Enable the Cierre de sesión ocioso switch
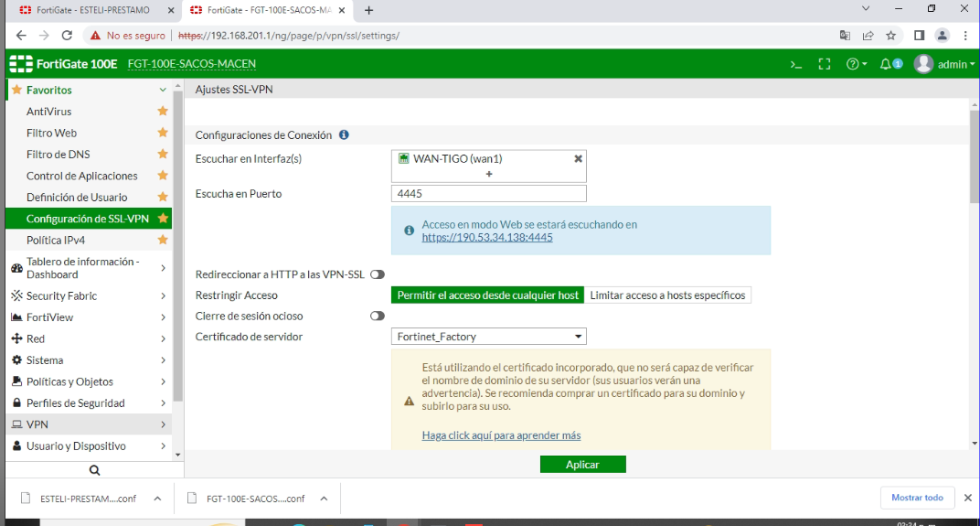 (x=377, y=316)
